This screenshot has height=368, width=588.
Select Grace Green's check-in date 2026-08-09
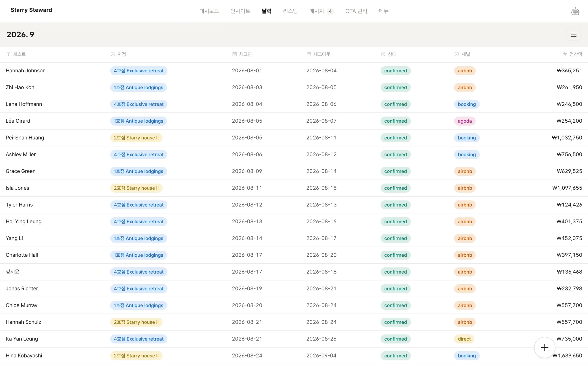[247, 171]
